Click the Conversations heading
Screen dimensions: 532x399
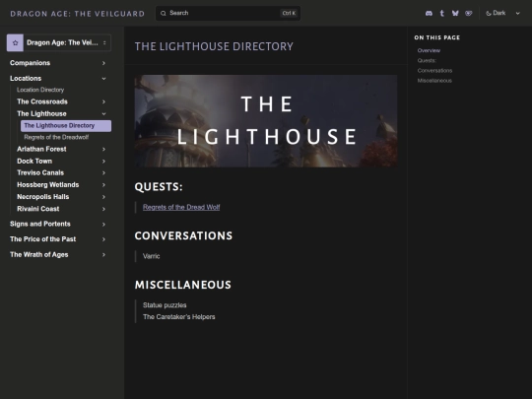click(183, 235)
